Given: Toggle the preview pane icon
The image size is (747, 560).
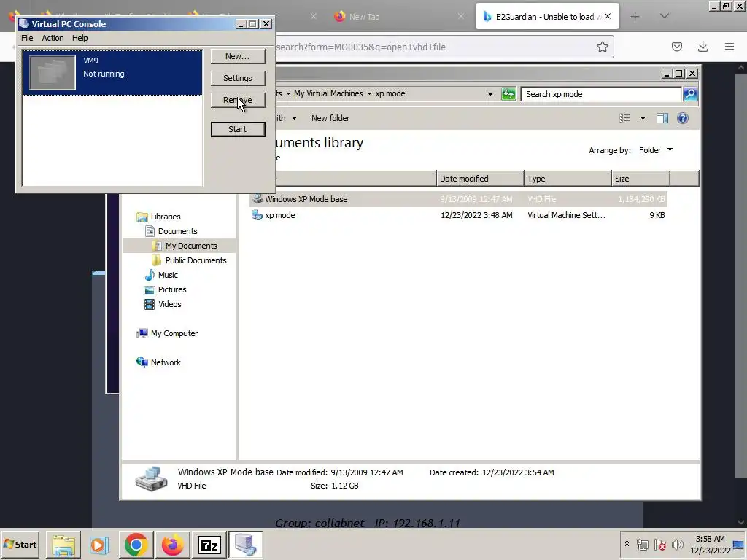Looking at the screenshot, I should coord(662,118).
